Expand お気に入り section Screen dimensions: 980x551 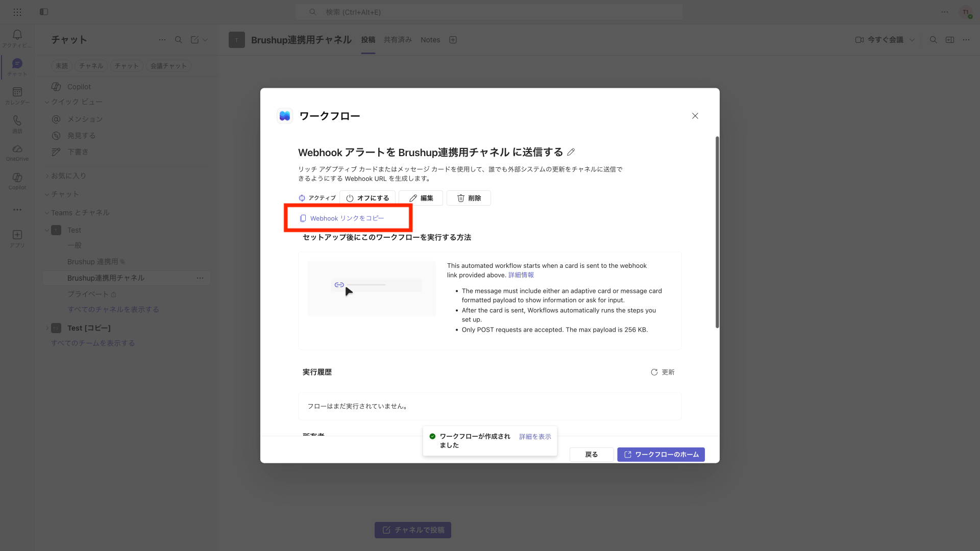(x=47, y=176)
